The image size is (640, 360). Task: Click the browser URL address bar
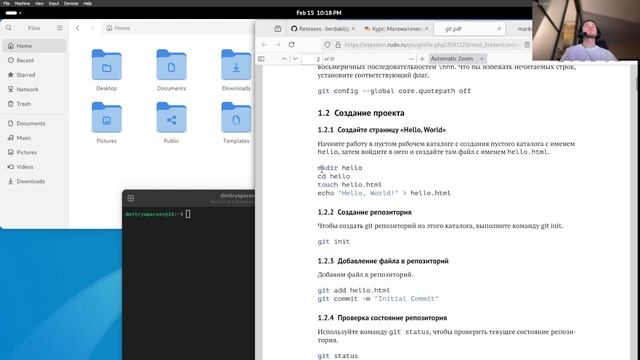click(x=431, y=44)
